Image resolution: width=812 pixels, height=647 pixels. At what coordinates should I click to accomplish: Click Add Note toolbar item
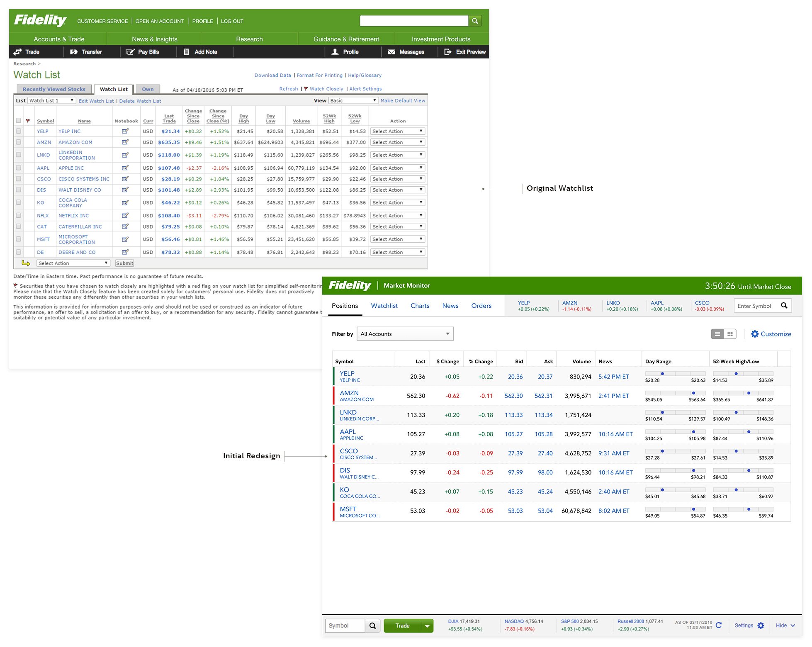pyautogui.click(x=201, y=52)
